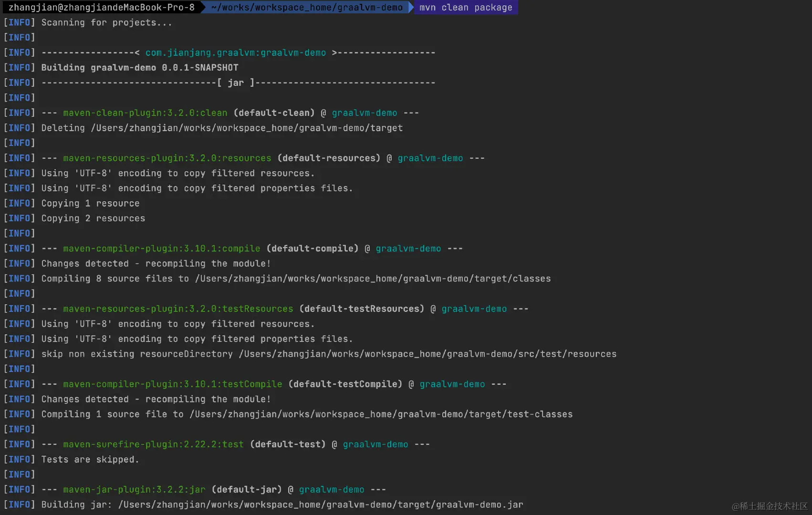Click 'Deleting /Users/zhangjian/.../graalvm-demo/target' line

[x=222, y=128]
